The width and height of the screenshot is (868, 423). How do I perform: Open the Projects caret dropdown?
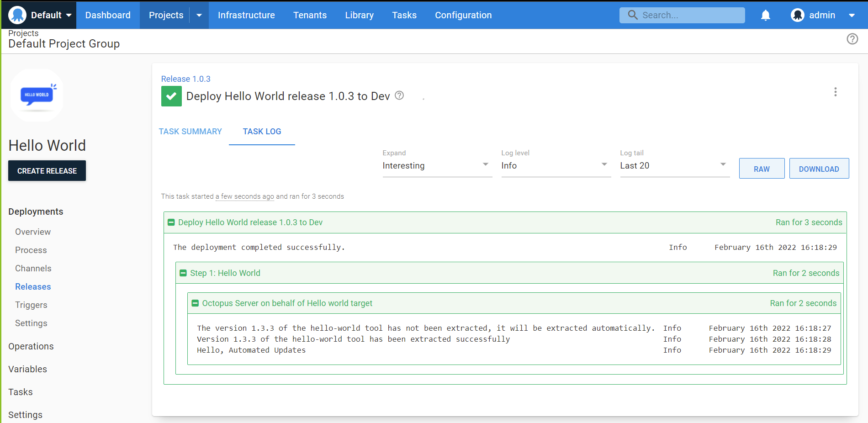tap(199, 15)
